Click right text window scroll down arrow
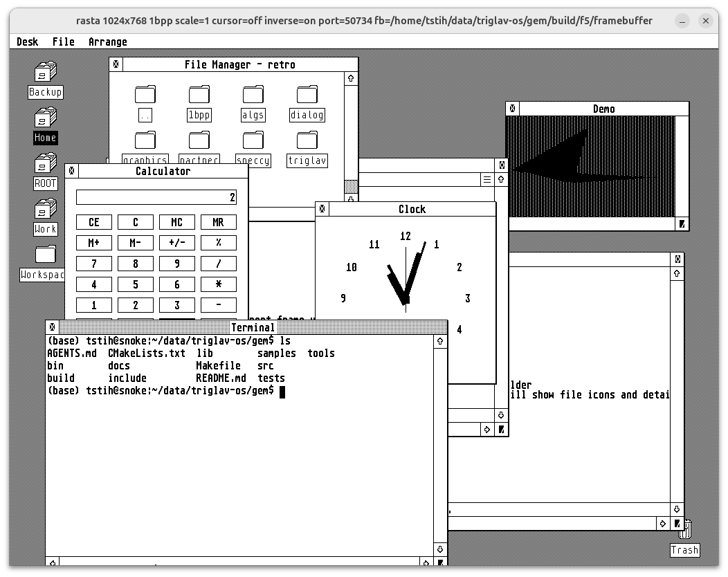This screenshot has width=728, height=577. pyautogui.click(x=677, y=509)
